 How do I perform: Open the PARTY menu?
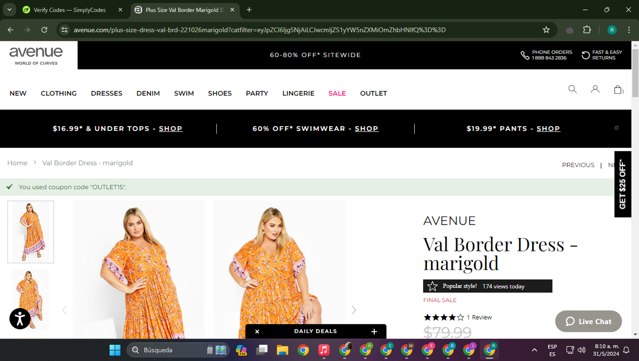point(257,93)
